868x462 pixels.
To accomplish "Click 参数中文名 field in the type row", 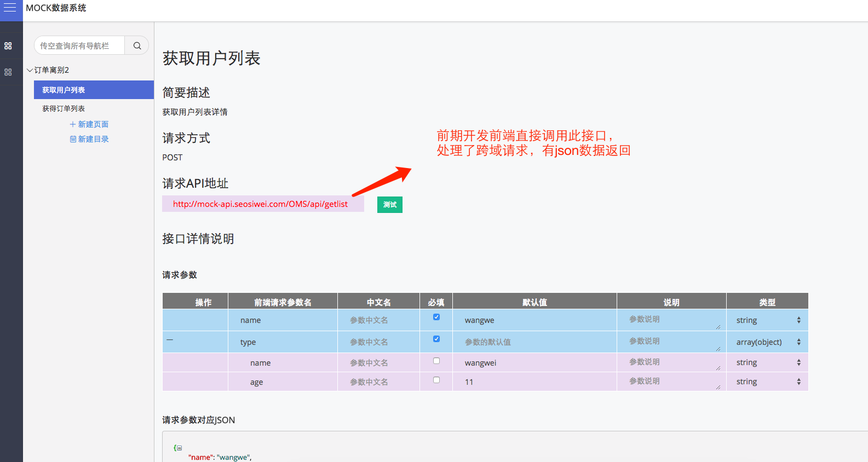I will (x=379, y=342).
